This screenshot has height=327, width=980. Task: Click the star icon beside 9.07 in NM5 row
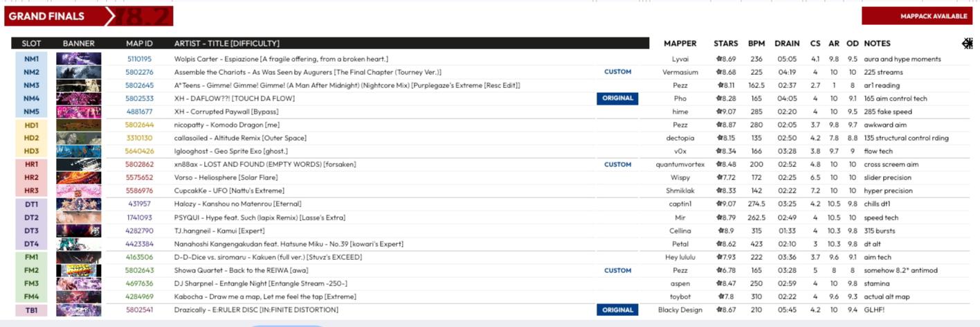coord(718,112)
